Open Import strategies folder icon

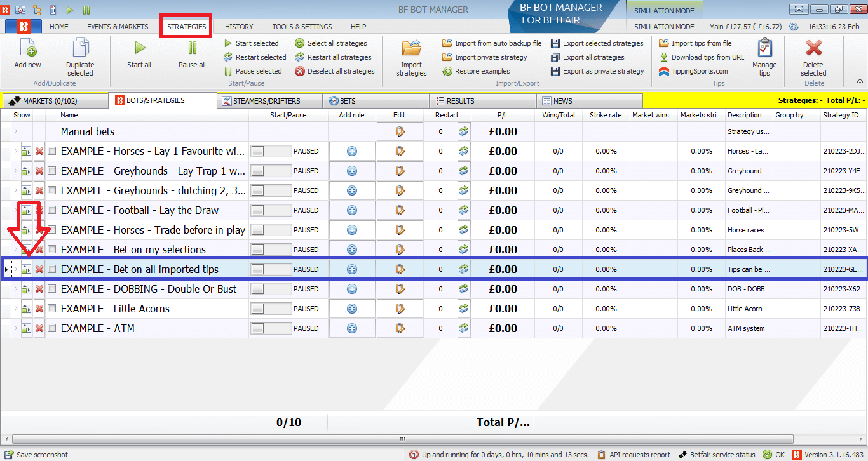pos(411,48)
